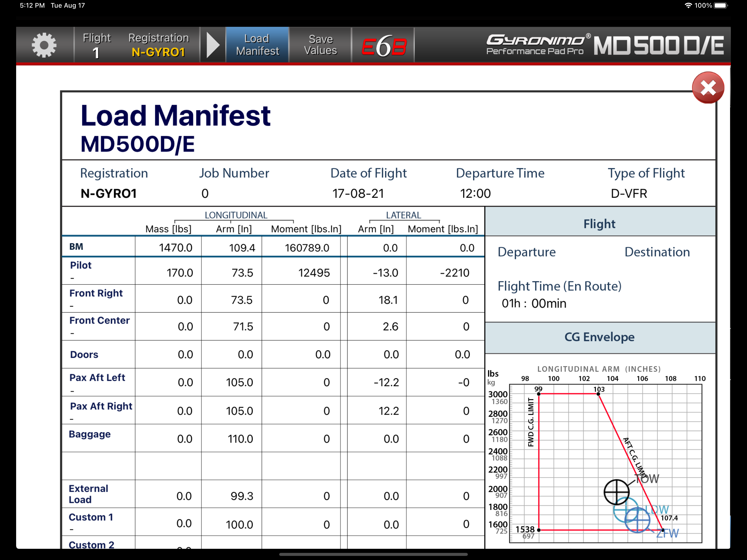The image size is (747, 560).
Task: Click the Front Center lateral arm 2.6
Action: click(390, 326)
